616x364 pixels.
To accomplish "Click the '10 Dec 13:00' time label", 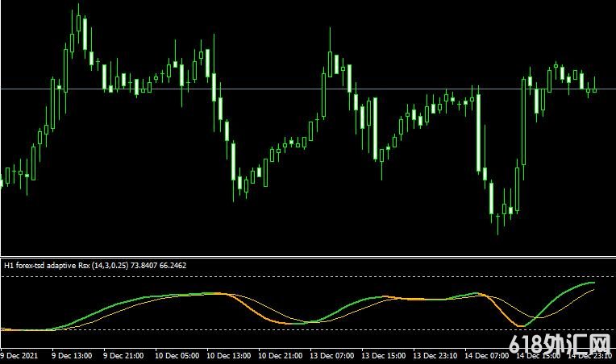I will pyautogui.click(x=228, y=354).
